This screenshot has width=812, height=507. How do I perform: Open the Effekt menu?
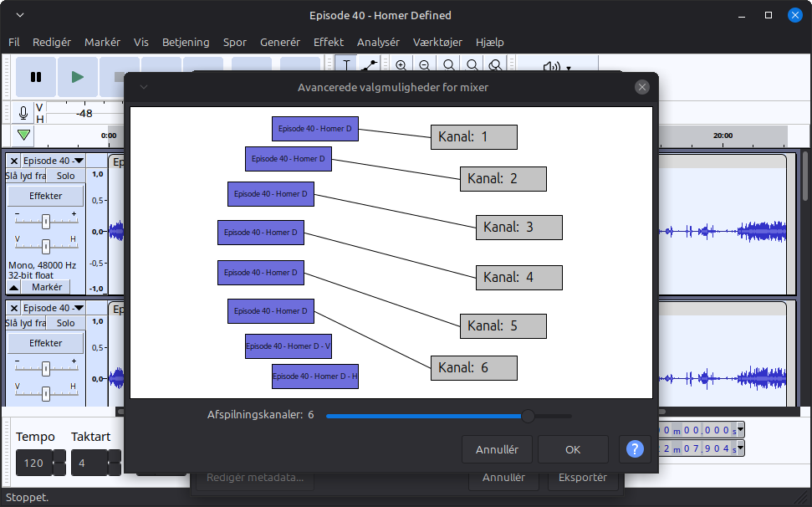pos(328,42)
